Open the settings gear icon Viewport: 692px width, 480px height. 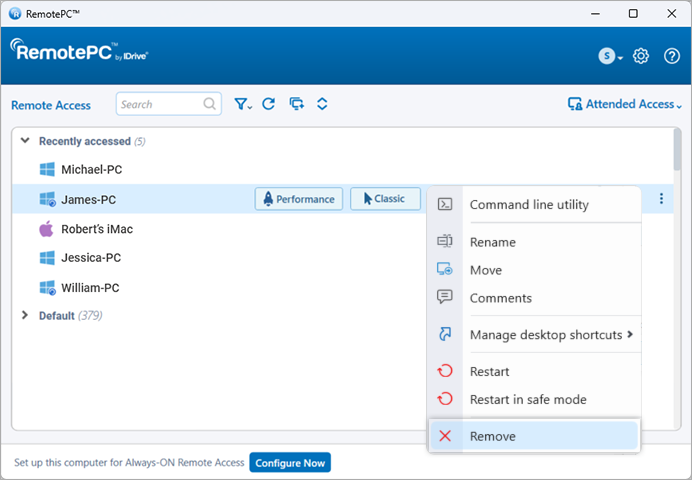click(642, 56)
